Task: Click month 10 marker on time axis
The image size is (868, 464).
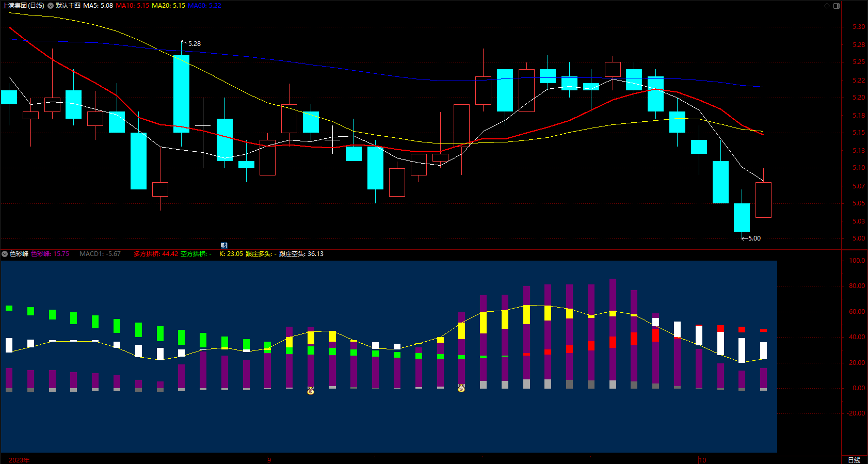Action: click(702, 460)
